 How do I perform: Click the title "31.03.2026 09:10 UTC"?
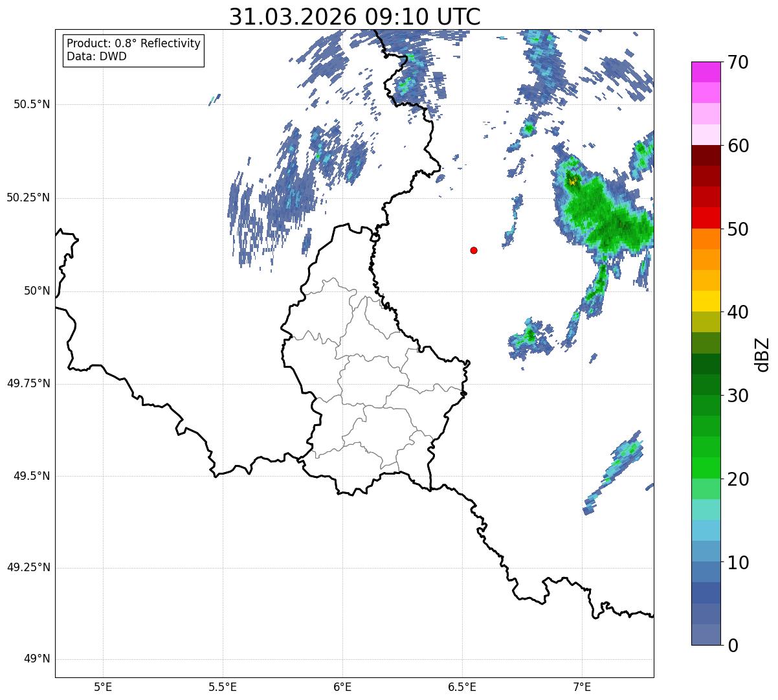coord(355,17)
